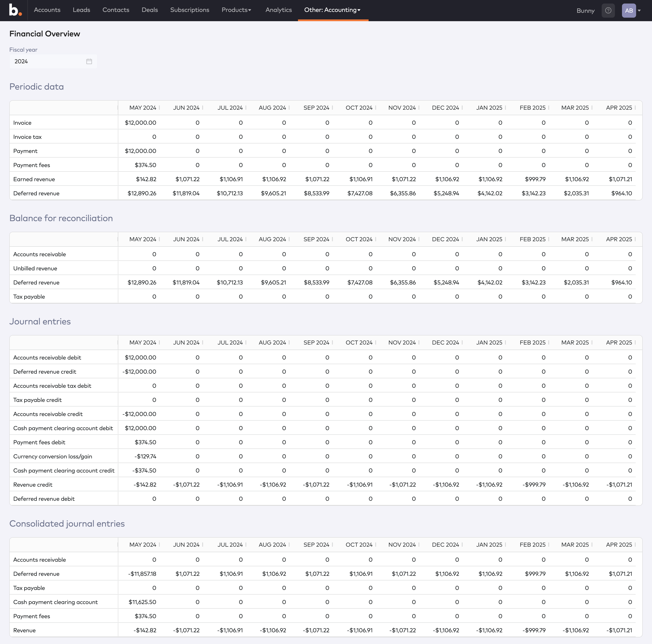Click MAY 2024 column resize handle in Periodic data
Viewport: 652px width, 644px height.
pyautogui.click(x=159, y=108)
